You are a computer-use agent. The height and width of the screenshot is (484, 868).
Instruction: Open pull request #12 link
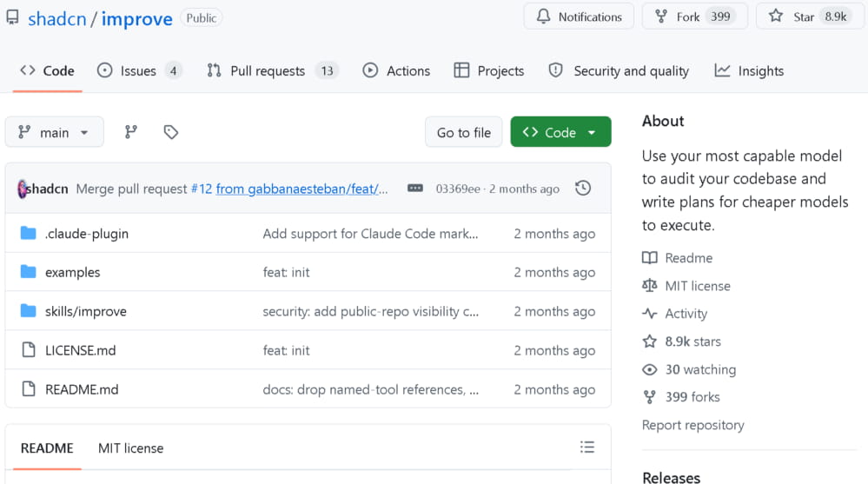[202, 189]
